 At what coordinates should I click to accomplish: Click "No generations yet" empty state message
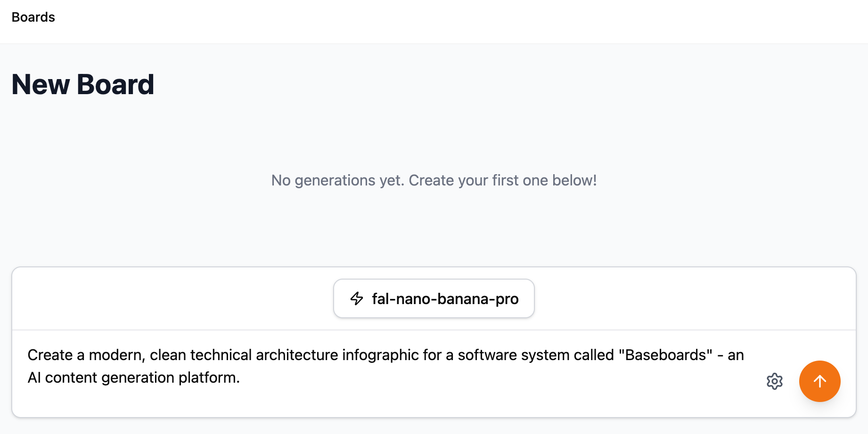click(x=337, y=180)
